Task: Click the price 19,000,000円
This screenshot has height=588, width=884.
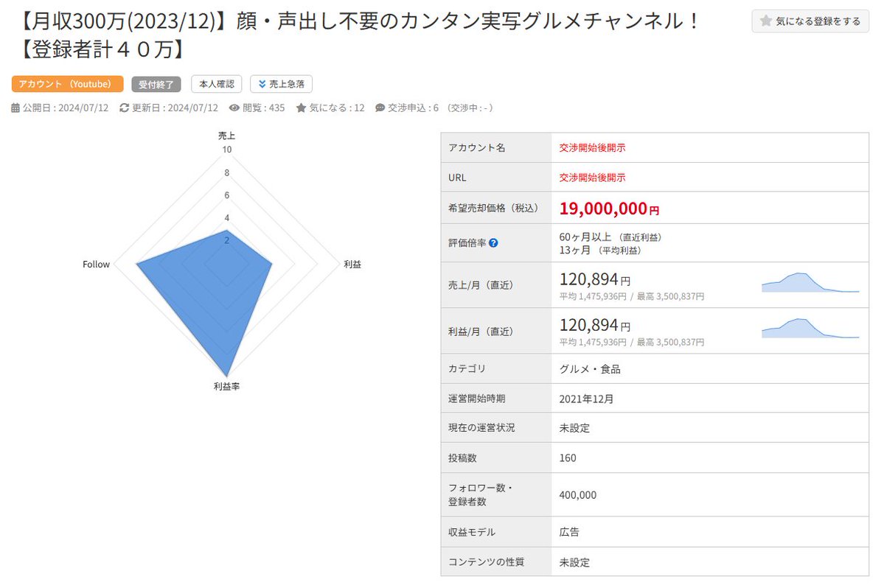Action: click(x=609, y=209)
